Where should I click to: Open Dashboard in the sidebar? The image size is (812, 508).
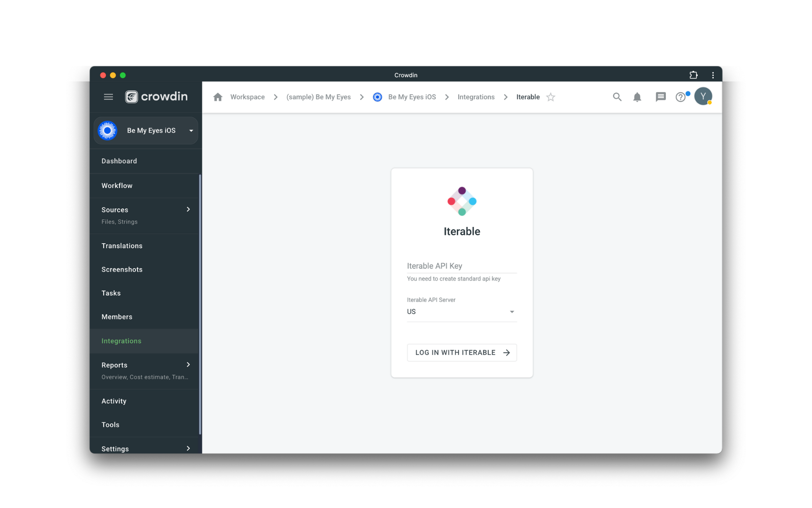point(144,161)
